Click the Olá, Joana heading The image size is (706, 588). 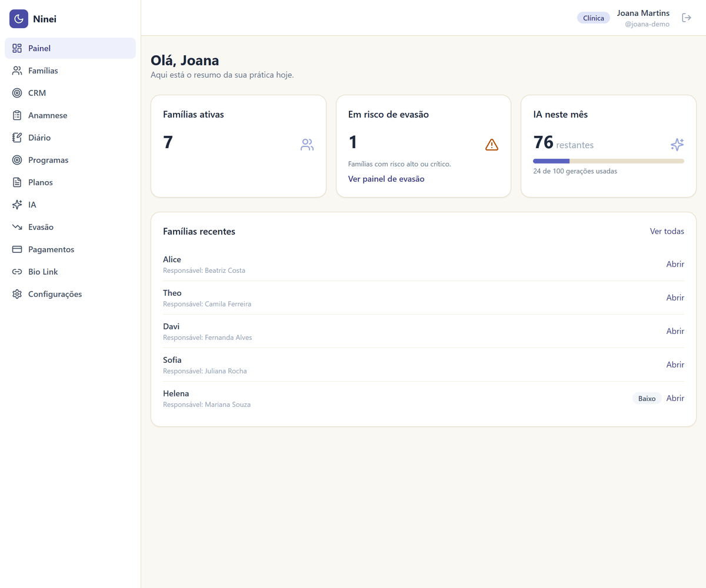(x=185, y=60)
